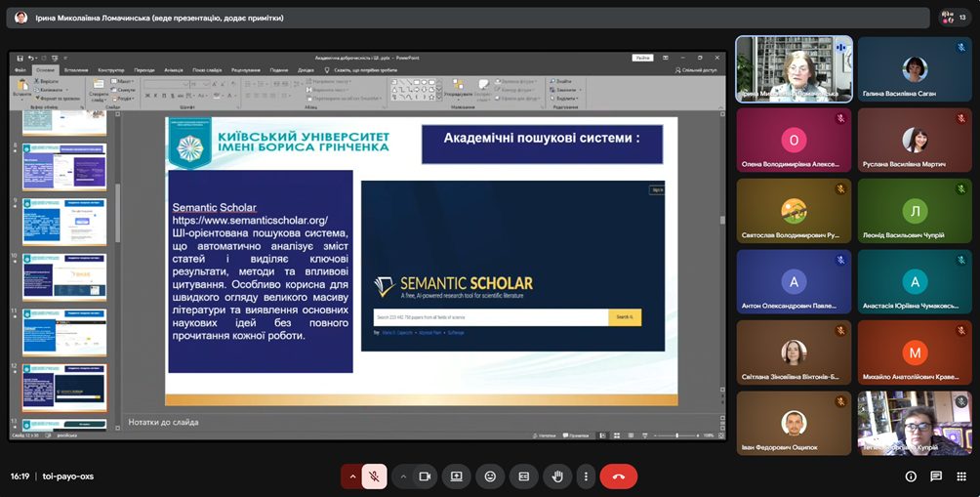
Task: Leave the call with the red hang-up button
Action: [618, 476]
